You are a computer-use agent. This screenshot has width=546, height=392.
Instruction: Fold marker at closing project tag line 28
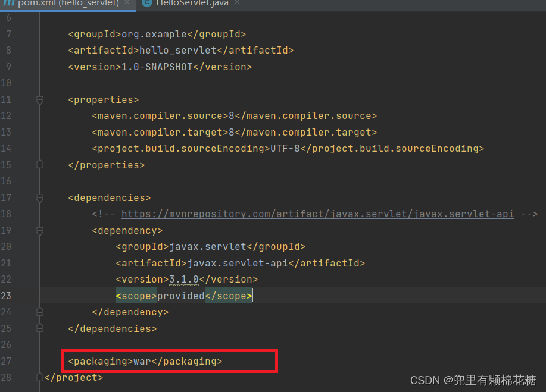pyautogui.click(x=40, y=377)
